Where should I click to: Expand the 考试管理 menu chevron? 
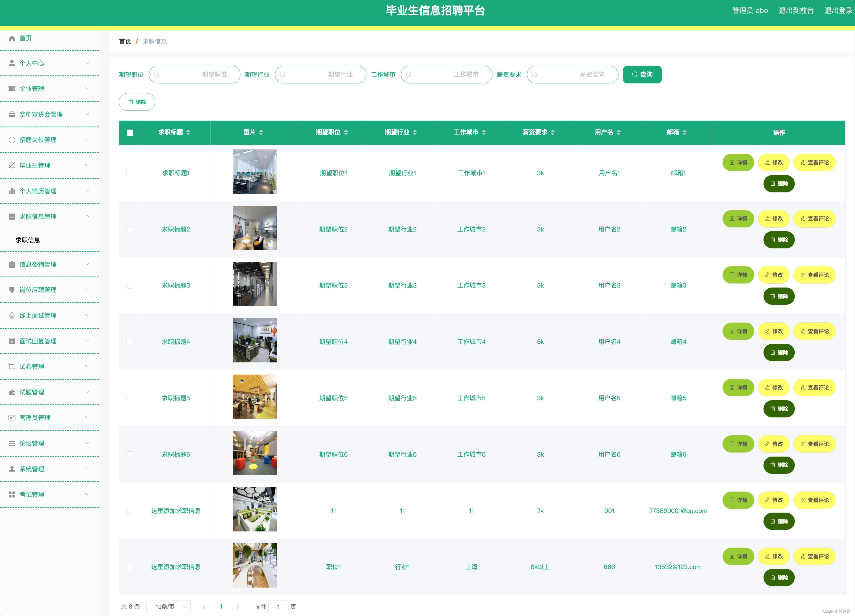pos(87,494)
